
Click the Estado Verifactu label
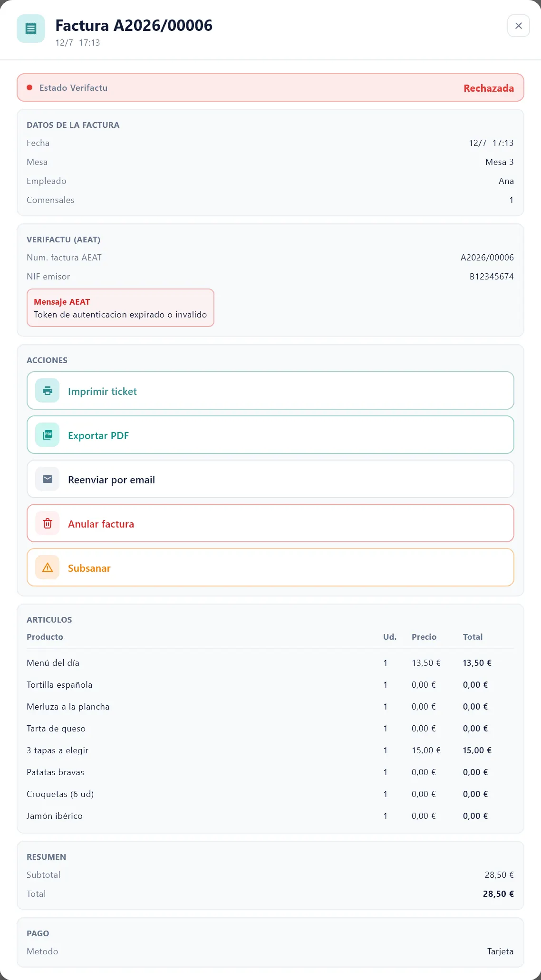pos(73,88)
